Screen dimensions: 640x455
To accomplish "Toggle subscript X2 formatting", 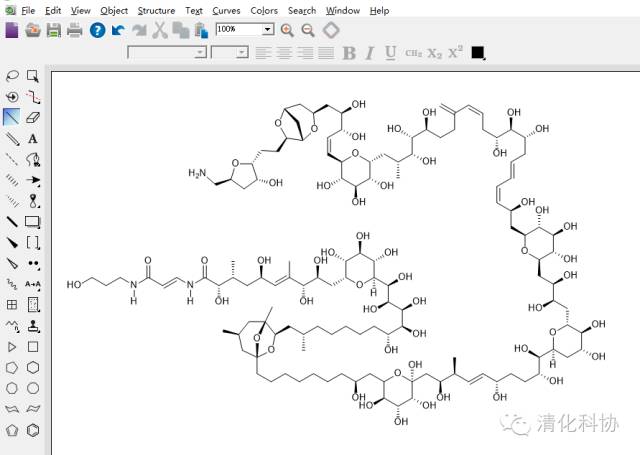I will coord(435,53).
